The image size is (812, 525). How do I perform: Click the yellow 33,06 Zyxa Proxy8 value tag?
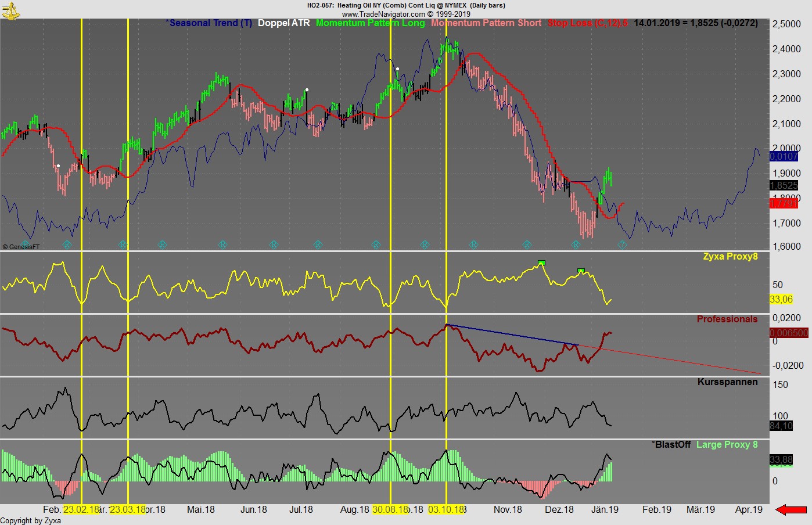(781, 299)
